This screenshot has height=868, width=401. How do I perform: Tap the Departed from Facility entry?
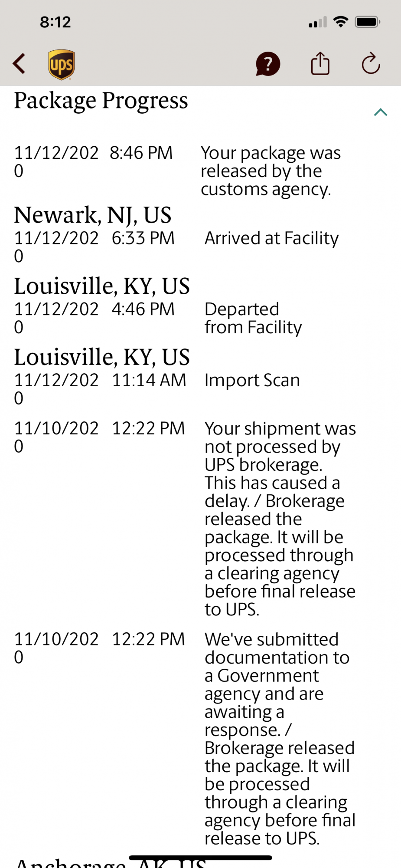pos(253,318)
